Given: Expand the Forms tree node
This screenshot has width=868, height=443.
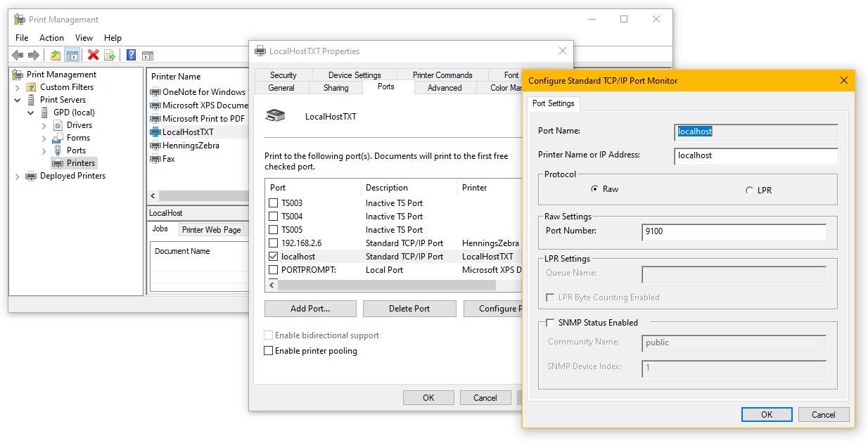Looking at the screenshot, I should [44, 138].
